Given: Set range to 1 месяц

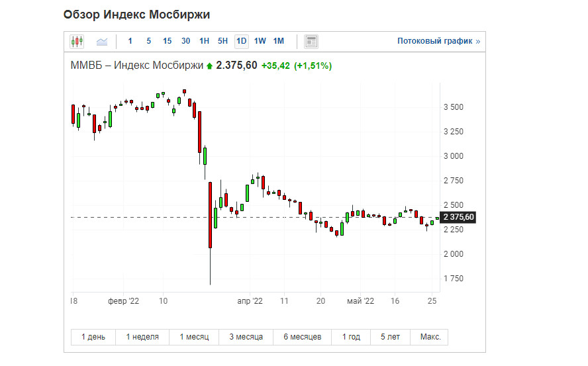Looking at the screenshot, I should click(x=194, y=337).
